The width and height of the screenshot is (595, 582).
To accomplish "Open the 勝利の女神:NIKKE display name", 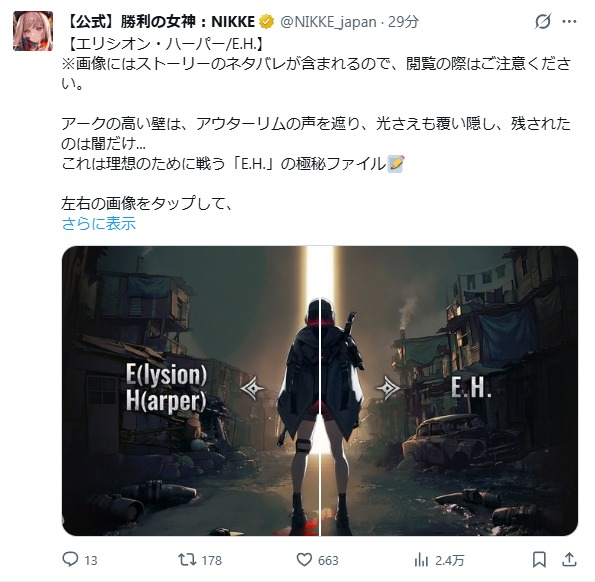I will point(161,22).
